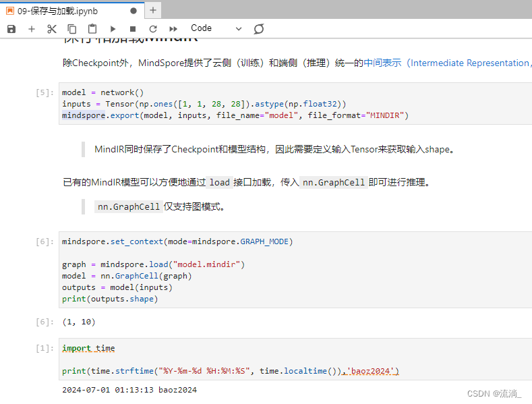
Task: Click the MindIR同时保存了Checkpoint blockquote text
Action: 274,149
